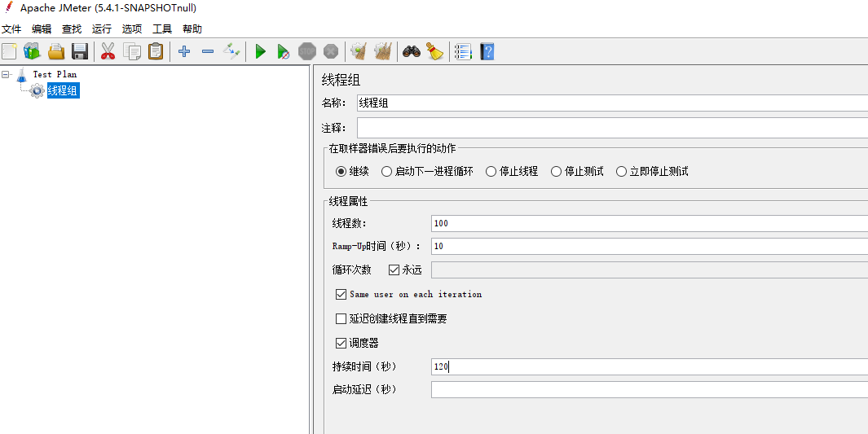Click the 启动延迟 input field
The image size is (868, 434).
click(650, 390)
